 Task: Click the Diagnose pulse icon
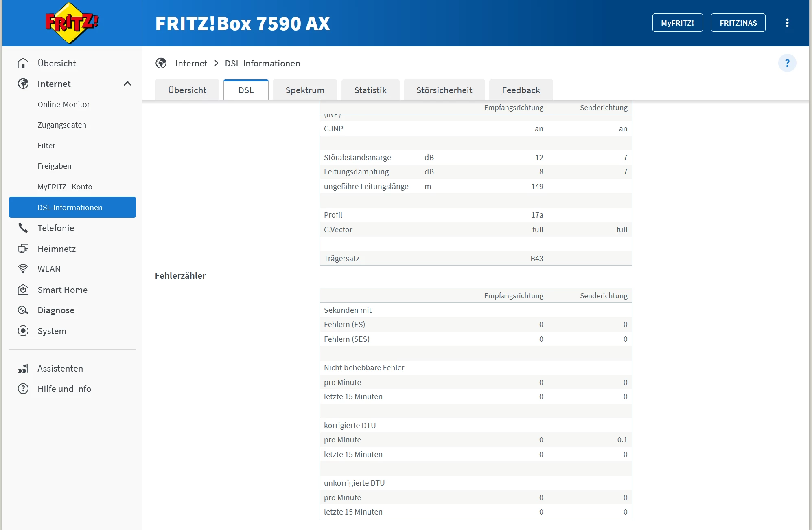tap(23, 310)
